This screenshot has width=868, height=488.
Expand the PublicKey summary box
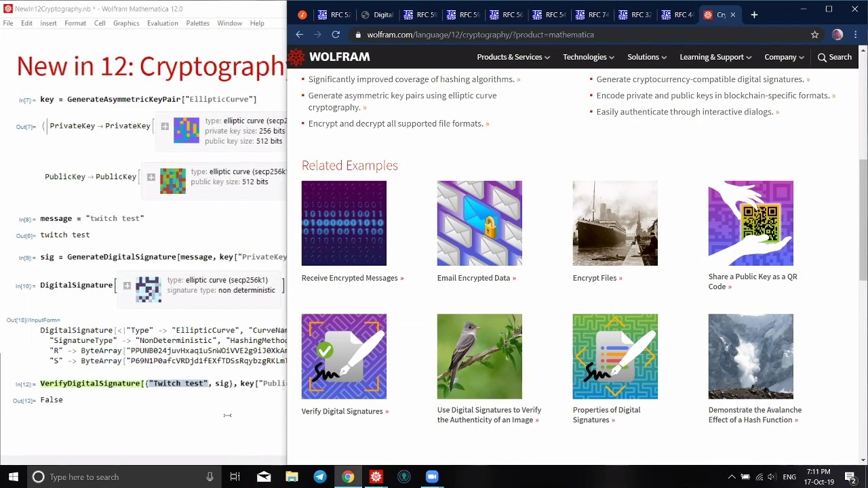[x=151, y=178]
